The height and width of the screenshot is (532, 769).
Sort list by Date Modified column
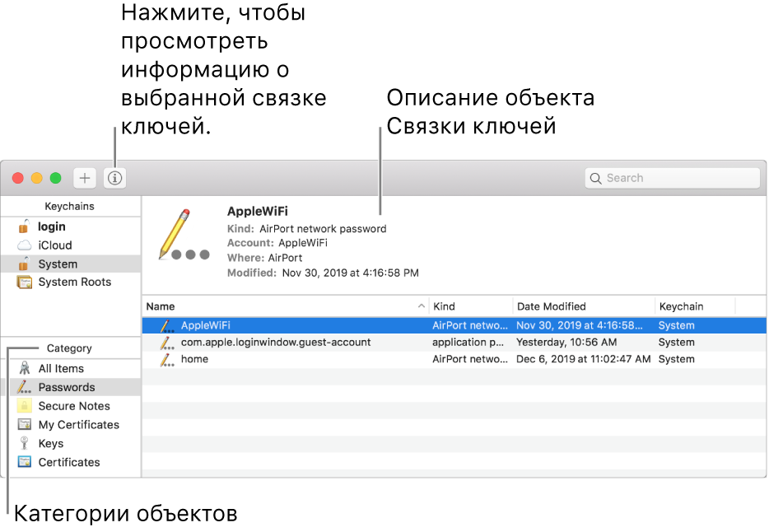point(584,306)
